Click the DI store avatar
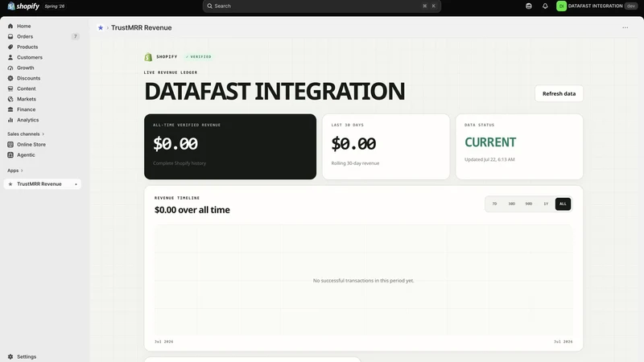The height and width of the screenshot is (362, 644). [x=561, y=6]
